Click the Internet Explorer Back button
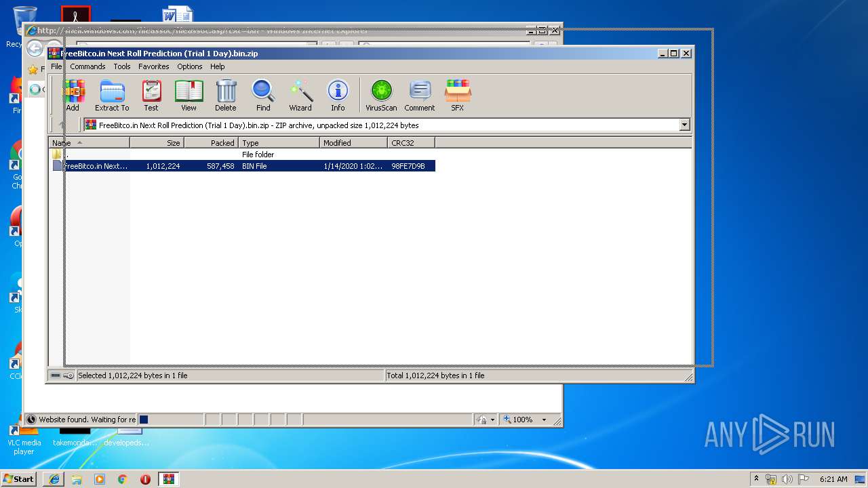This screenshot has width=868, height=488. pyautogui.click(x=35, y=49)
